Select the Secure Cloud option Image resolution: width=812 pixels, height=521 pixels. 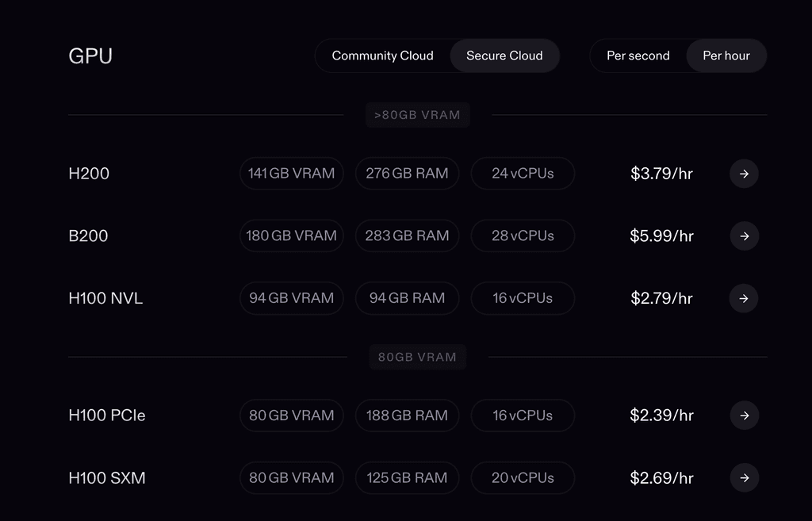pos(504,56)
